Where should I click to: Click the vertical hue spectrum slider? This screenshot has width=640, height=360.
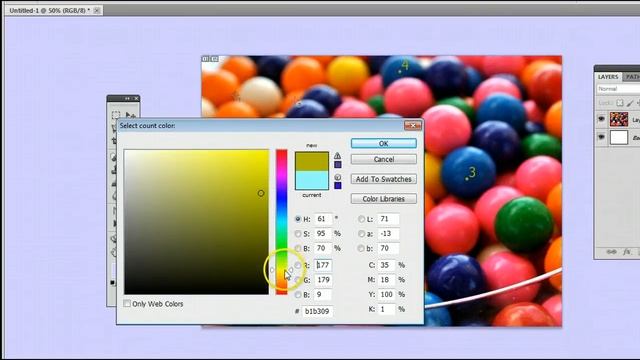point(282,222)
